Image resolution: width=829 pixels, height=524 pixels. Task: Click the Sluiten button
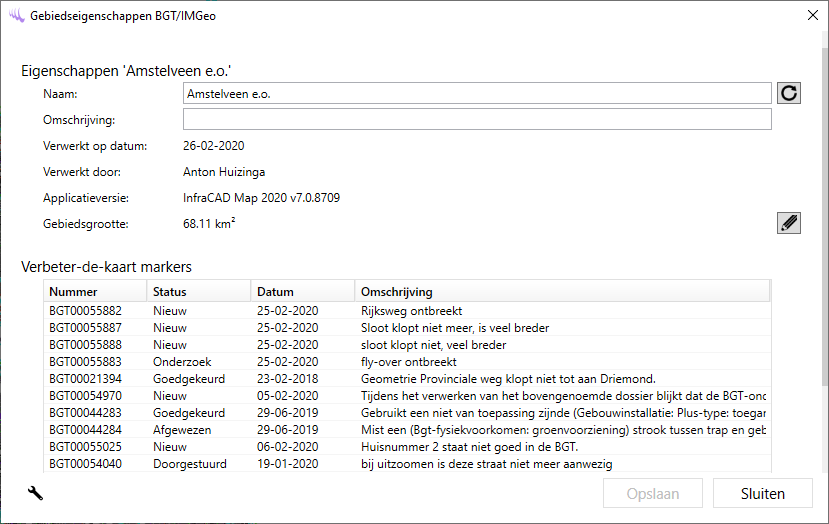(762, 494)
